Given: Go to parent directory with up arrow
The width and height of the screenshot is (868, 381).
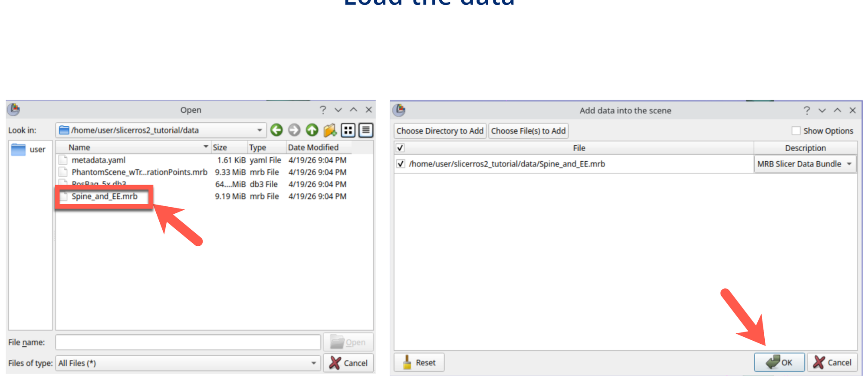Looking at the screenshot, I should 312,130.
